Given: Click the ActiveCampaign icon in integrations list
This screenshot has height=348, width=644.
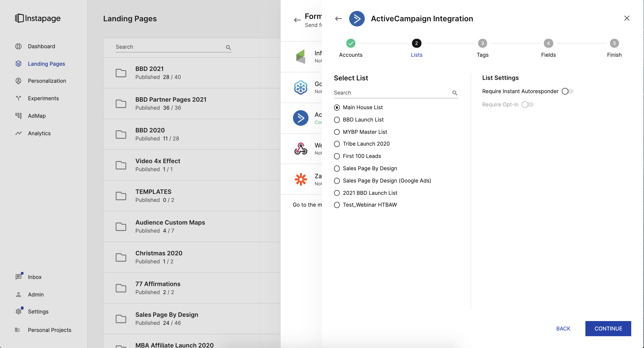Looking at the screenshot, I should [301, 118].
